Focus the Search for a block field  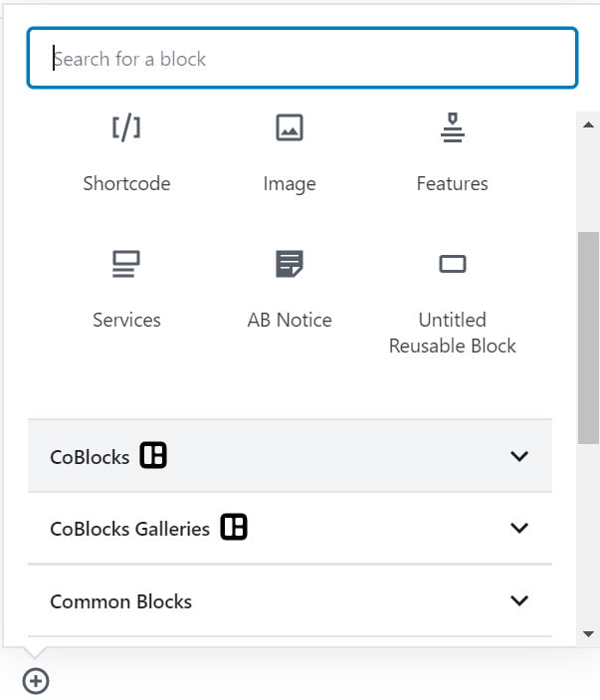click(302, 58)
